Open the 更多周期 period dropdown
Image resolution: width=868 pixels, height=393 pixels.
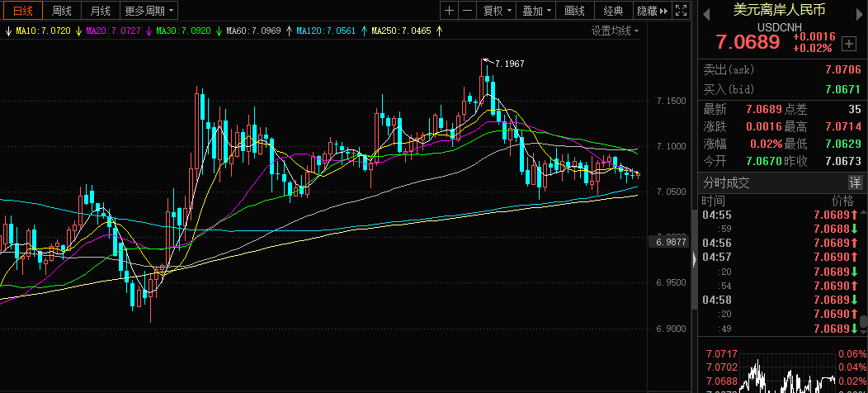tap(149, 11)
